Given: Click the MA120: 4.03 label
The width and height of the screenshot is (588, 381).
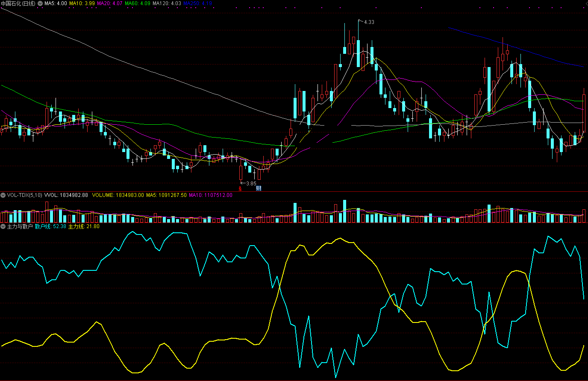Looking at the screenshot, I should click(167, 3).
